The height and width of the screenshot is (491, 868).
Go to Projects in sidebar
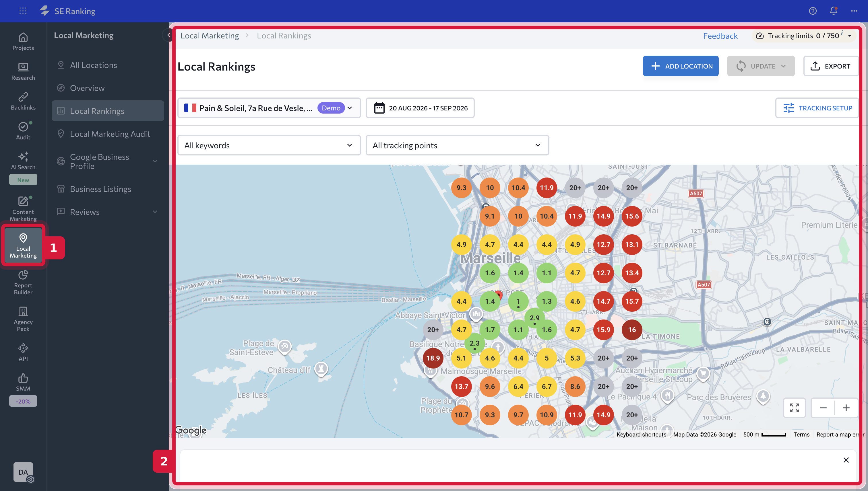23,42
